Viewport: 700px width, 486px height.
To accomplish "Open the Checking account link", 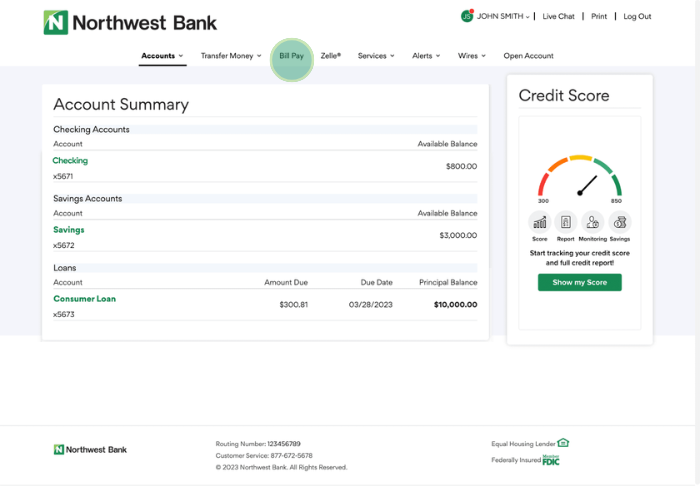I will 70,160.
